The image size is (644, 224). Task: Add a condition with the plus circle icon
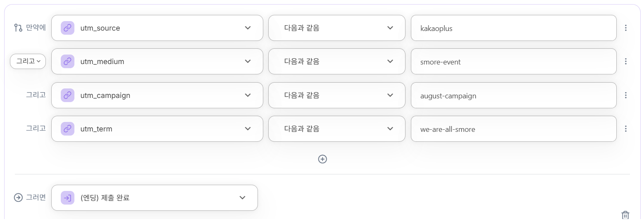[x=322, y=159]
